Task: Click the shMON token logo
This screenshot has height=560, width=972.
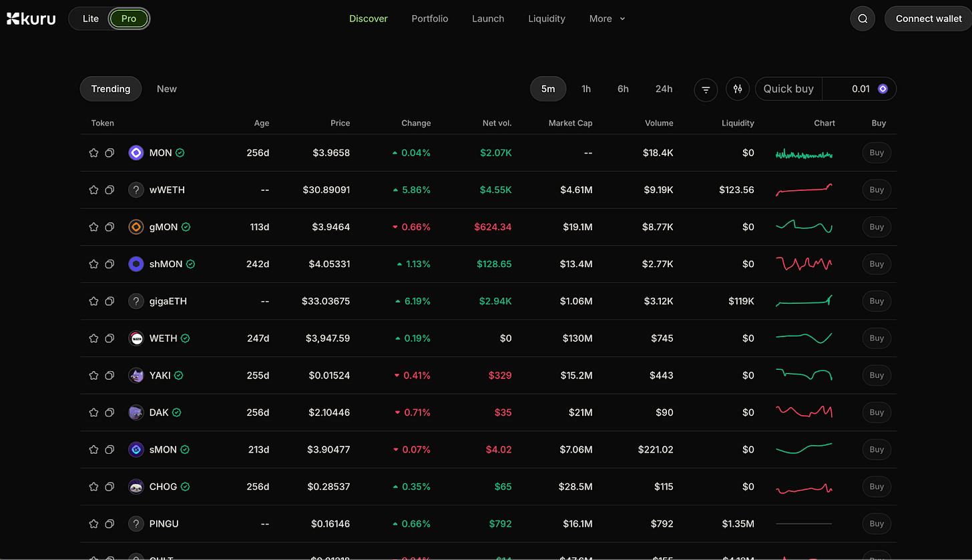Action: point(136,264)
